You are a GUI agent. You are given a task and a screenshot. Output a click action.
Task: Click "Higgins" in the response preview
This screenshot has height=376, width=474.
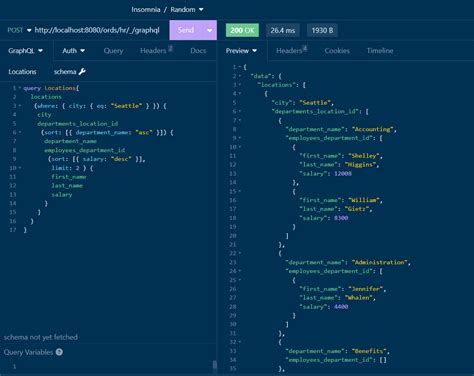pyautogui.click(x=360, y=165)
